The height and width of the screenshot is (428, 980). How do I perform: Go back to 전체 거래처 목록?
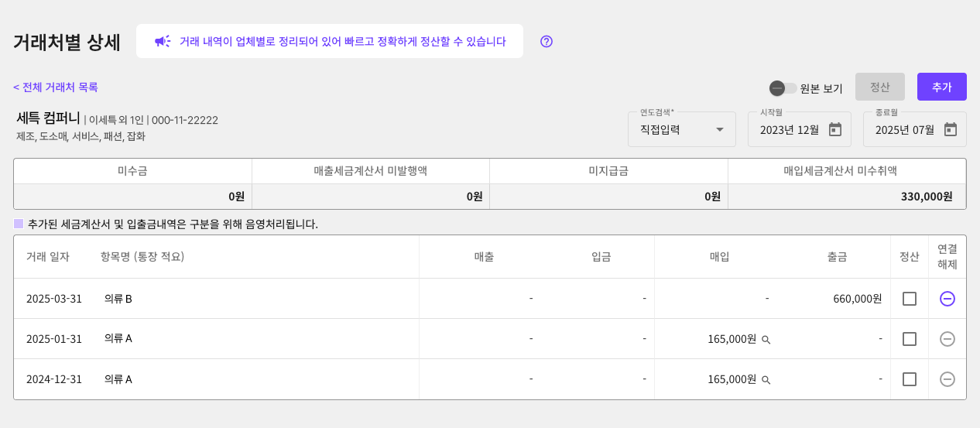coord(56,87)
